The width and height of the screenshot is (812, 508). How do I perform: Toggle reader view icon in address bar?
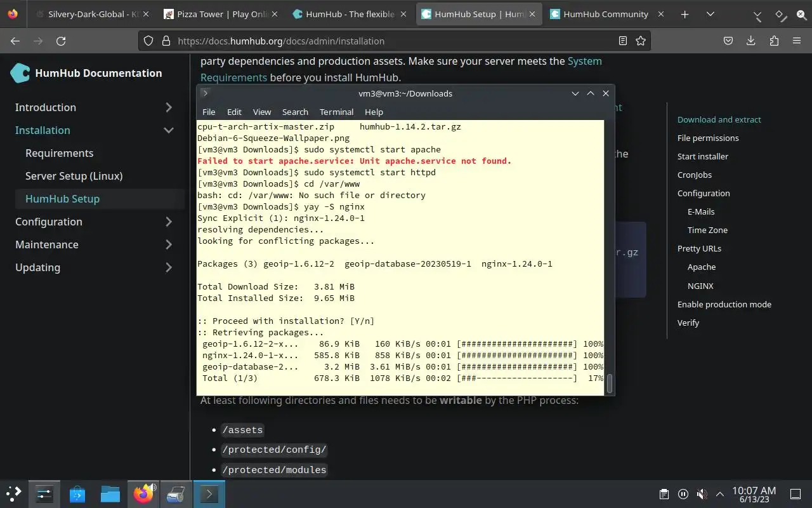[x=623, y=41]
